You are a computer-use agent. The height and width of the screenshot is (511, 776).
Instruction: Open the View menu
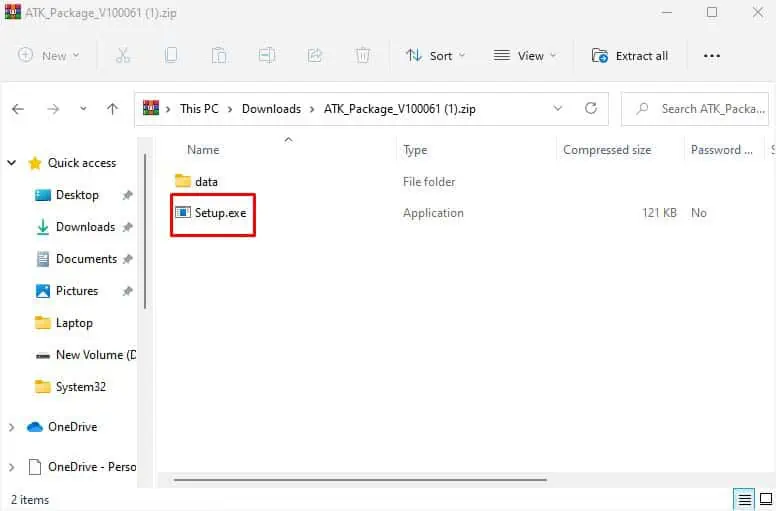[x=525, y=55]
